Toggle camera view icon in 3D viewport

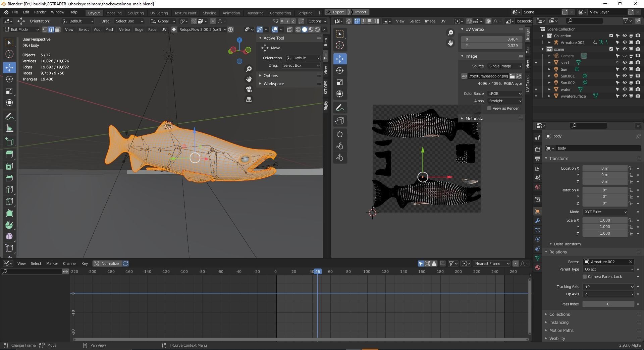[x=249, y=89]
